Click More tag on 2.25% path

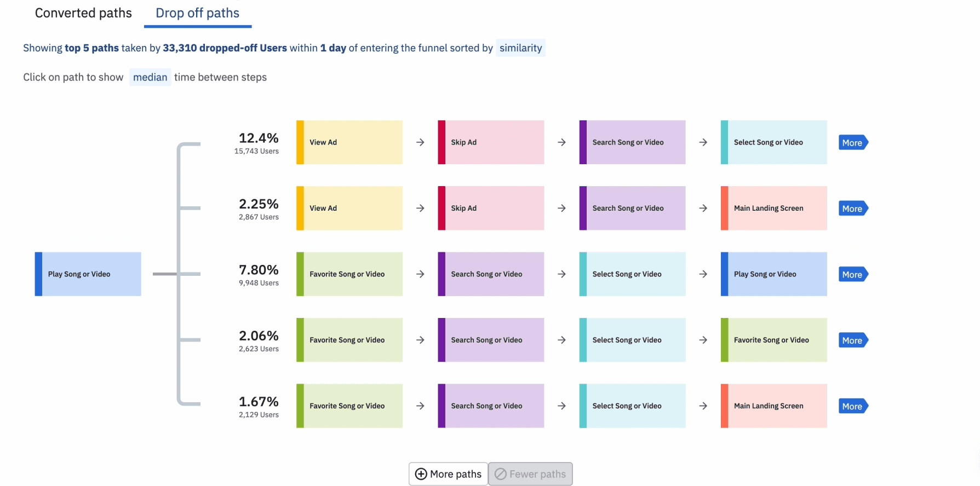[x=852, y=209]
